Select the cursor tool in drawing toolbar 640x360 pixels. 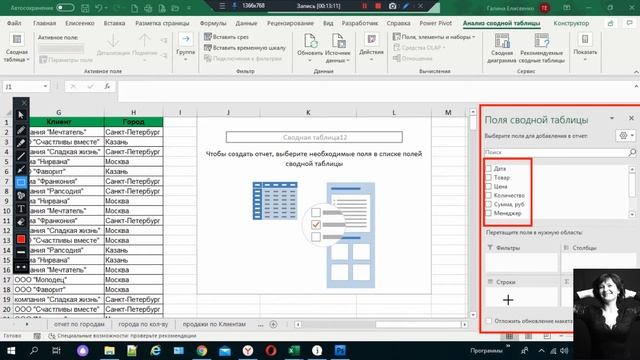(x=21, y=116)
